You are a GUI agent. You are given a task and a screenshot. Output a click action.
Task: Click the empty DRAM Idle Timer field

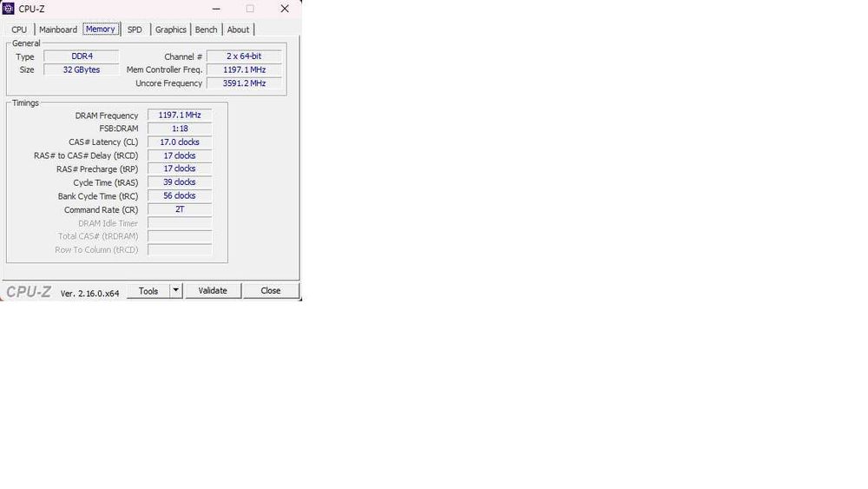(180, 223)
